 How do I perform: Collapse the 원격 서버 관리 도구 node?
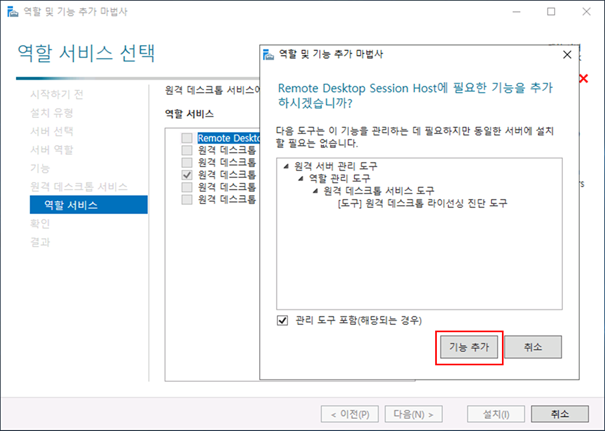pos(286,166)
